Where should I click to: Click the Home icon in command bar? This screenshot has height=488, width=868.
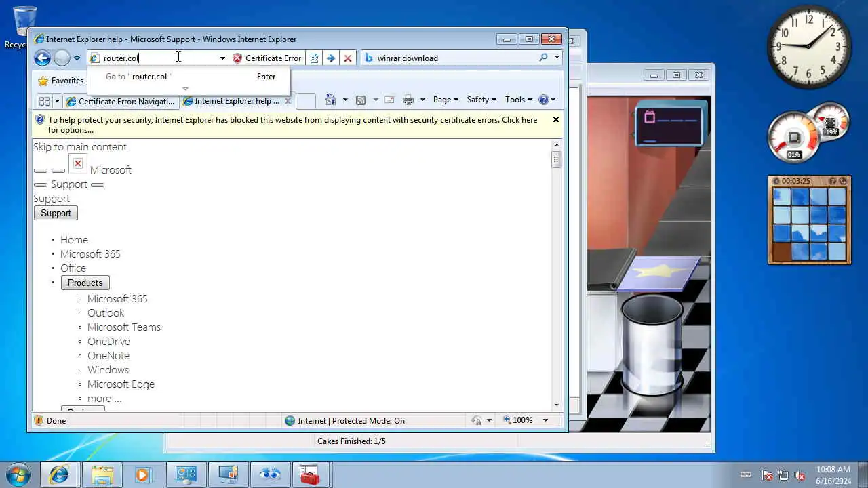click(x=331, y=100)
